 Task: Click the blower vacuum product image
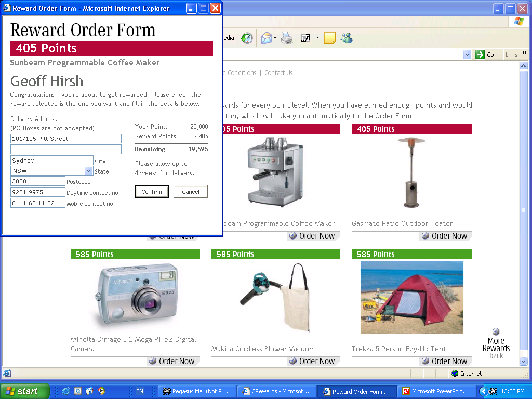point(275,298)
